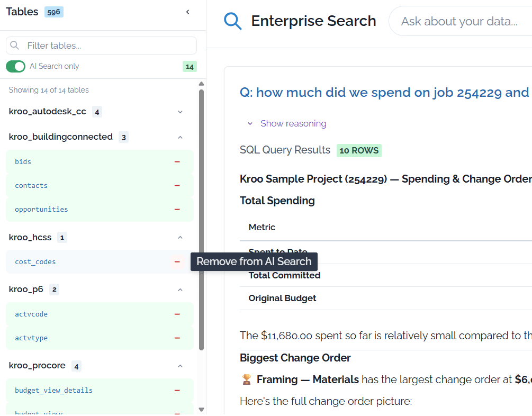Remove cost_codes table from AI Search

(x=177, y=262)
